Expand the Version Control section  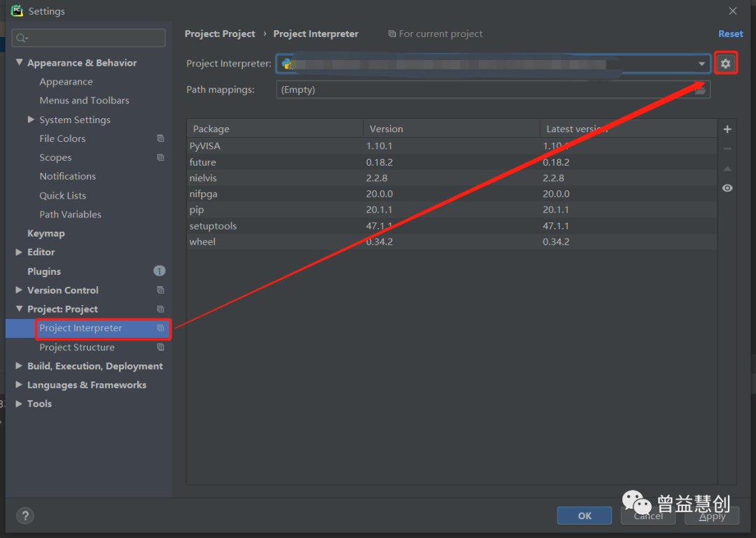[19, 290]
